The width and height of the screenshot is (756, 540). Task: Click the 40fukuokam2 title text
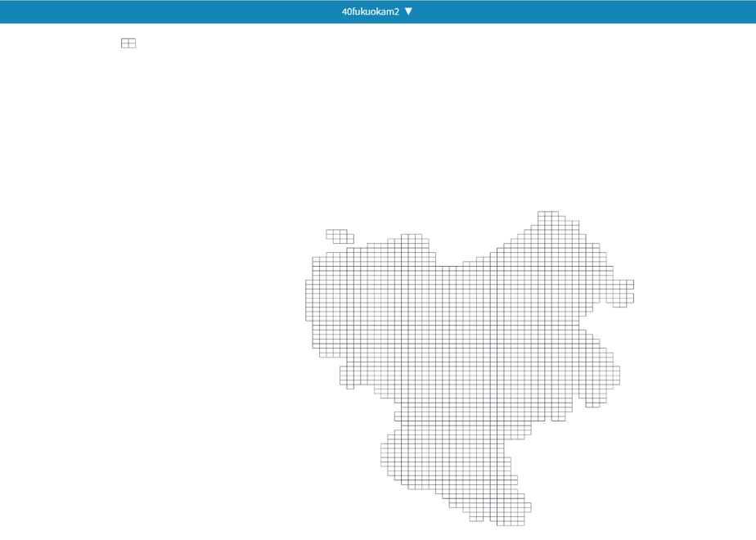(x=371, y=12)
